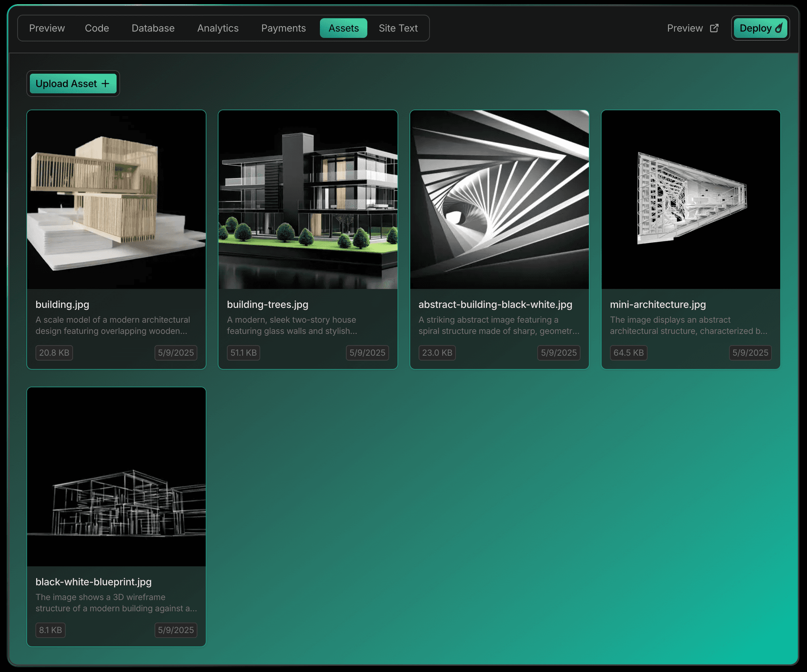
Task: Click the external-link icon beside Preview
Action: coord(714,28)
